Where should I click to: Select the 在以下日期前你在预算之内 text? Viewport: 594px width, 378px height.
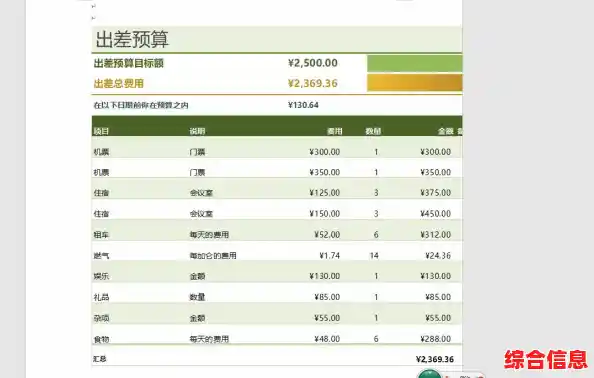pyautogui.click(x=141, y=105)
